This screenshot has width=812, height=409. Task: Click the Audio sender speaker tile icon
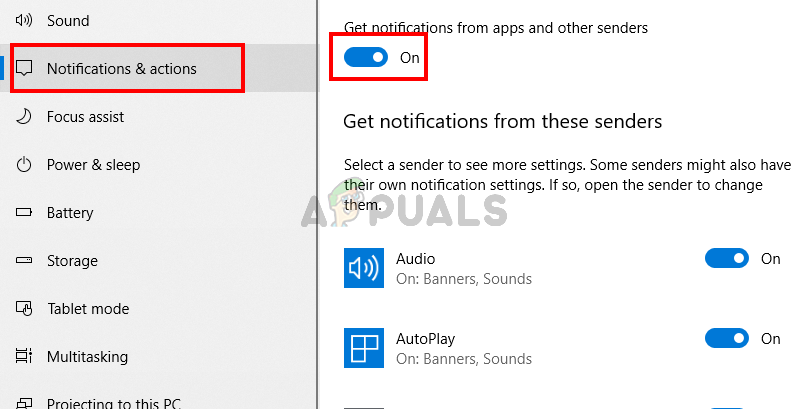coord(364,268)
